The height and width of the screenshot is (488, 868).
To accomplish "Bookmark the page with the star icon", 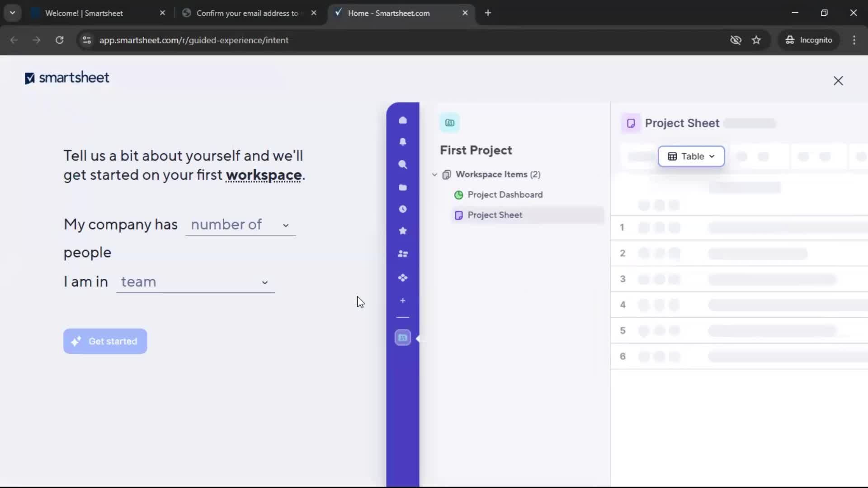I will tap(756, 40).
